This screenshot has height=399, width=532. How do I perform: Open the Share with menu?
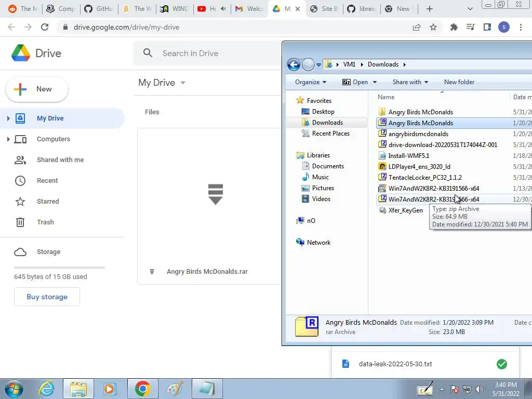click(410, 82)
